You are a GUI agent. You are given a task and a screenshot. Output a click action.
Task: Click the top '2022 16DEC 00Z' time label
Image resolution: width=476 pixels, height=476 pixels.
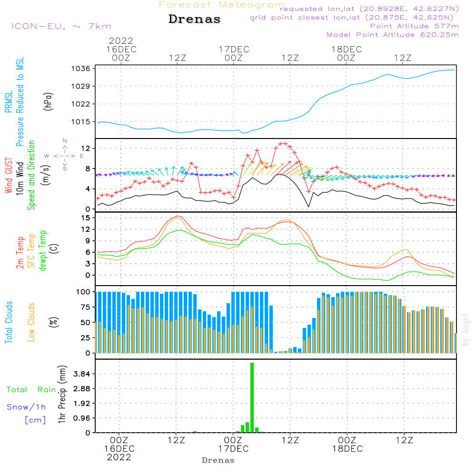point(121,50)
